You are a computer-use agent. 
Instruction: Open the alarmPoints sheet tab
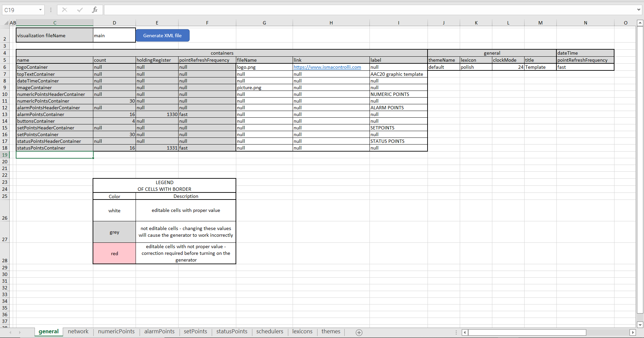[159, 332]
